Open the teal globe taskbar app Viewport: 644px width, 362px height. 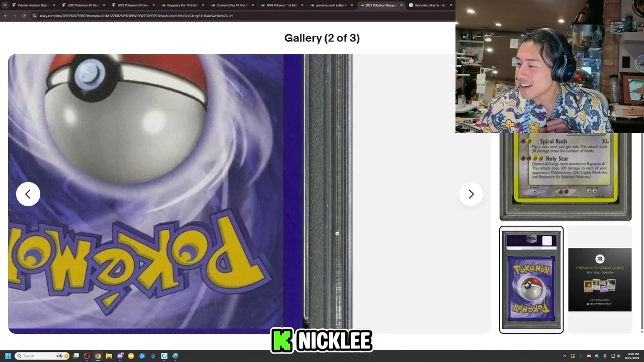175,356
